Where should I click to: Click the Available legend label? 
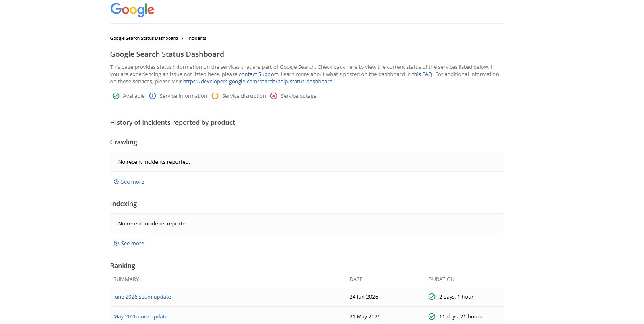(x=134, y=96)
